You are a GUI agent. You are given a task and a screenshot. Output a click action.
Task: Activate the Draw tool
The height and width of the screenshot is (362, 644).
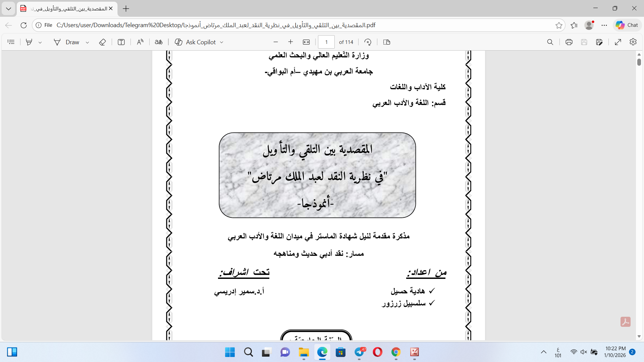click(x=66, y=42)
